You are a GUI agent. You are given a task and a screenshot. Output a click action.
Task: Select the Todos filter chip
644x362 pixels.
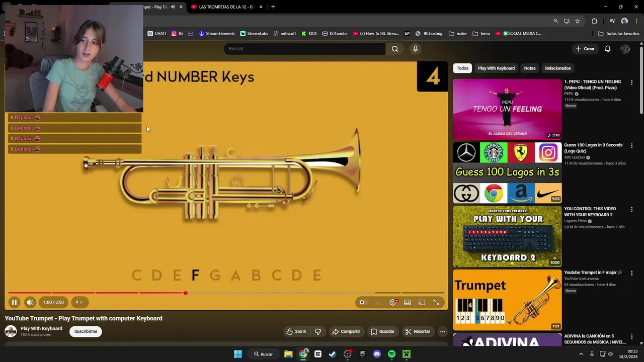tap(462, 68)
